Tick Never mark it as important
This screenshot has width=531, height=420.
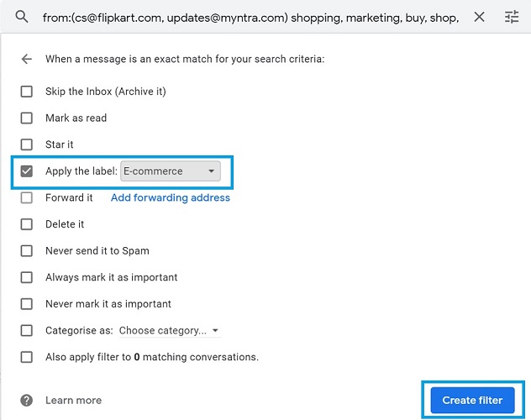(26, 304)
